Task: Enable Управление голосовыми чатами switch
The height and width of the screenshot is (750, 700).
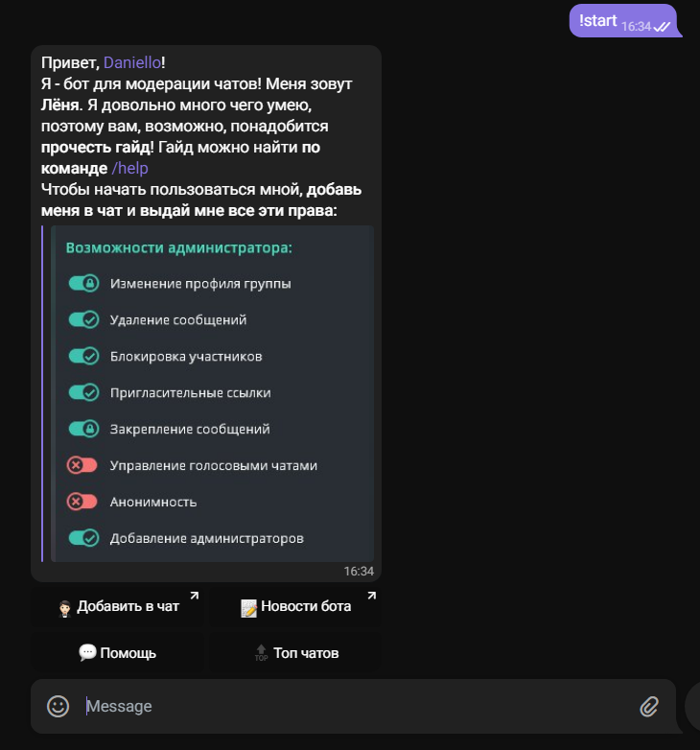Action: pyautogui.click(x=82, y=465)
